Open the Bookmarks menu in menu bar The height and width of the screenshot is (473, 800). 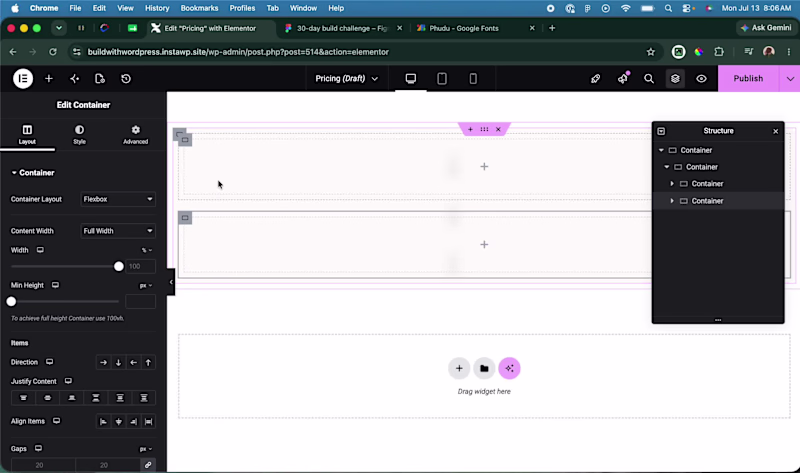[x=199, y=8]
